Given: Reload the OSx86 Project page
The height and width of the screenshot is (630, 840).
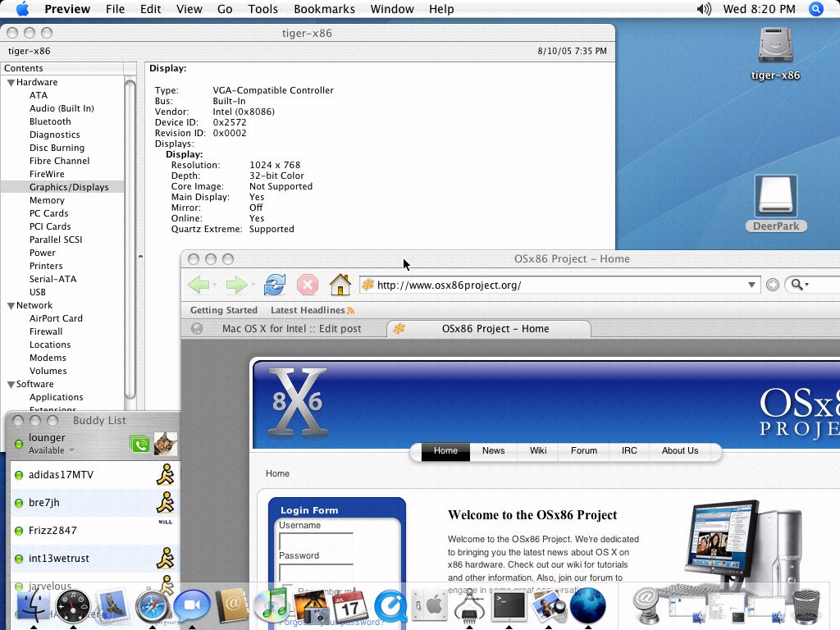Looking at the screenshot, I should [x=274, y=285].
